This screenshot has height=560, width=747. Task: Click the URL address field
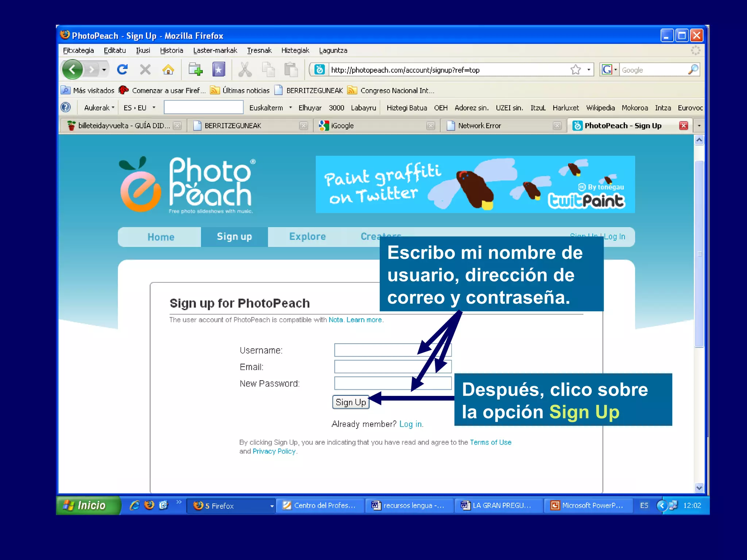tap(449, 70)
